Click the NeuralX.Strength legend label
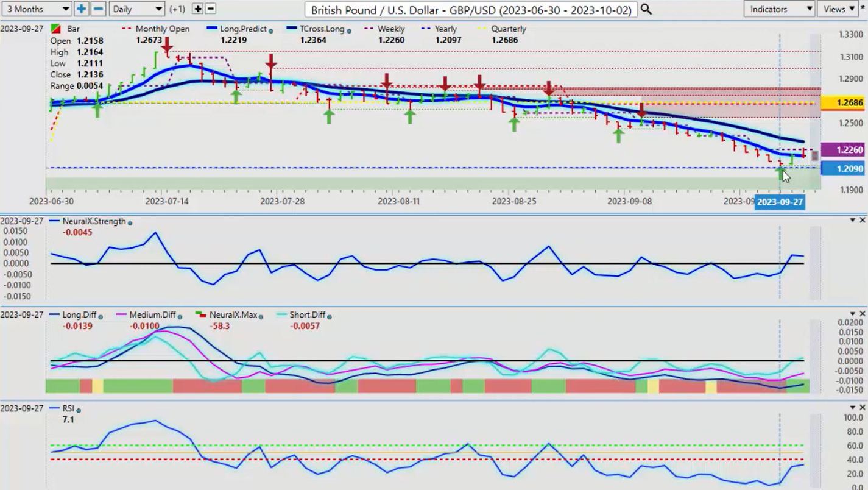The height and width of the screenshot is (490, 868). [94, 221]
